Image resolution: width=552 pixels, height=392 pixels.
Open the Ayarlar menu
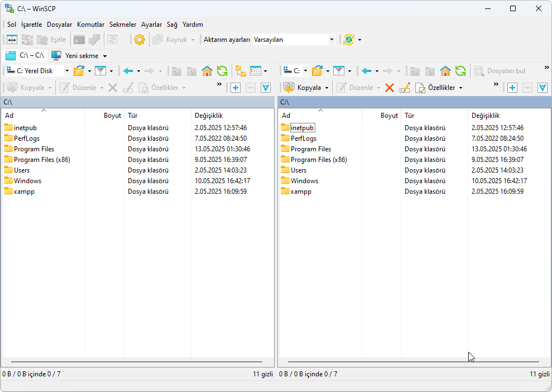[x=152, y=25]
